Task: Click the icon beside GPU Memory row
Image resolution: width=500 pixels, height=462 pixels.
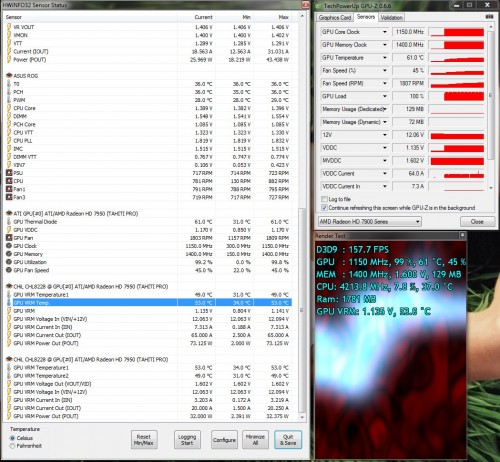Action: click(x=9, y=254)
